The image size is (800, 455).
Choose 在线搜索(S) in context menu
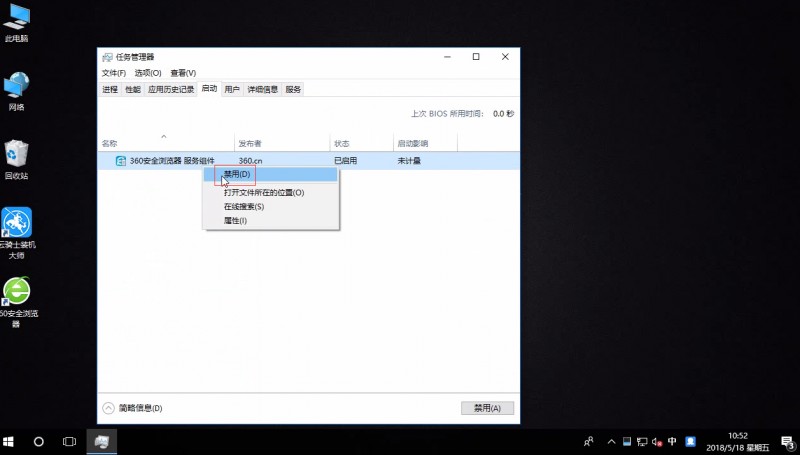(270, 207)
